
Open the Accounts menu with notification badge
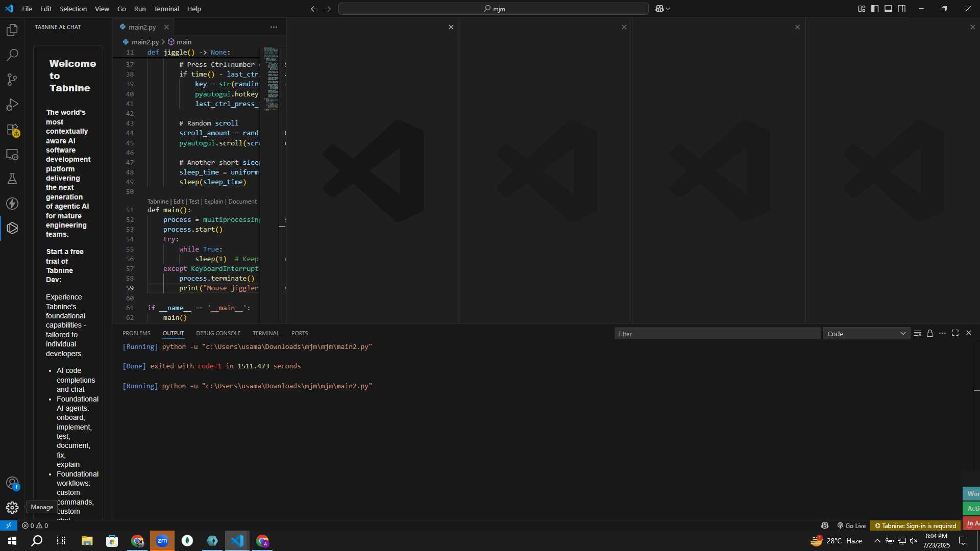tap(12, 483)
